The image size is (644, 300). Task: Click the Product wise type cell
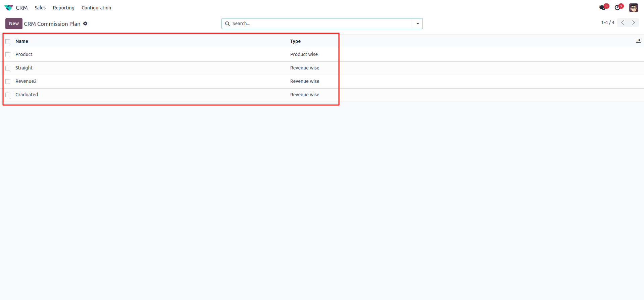(304, 54)
